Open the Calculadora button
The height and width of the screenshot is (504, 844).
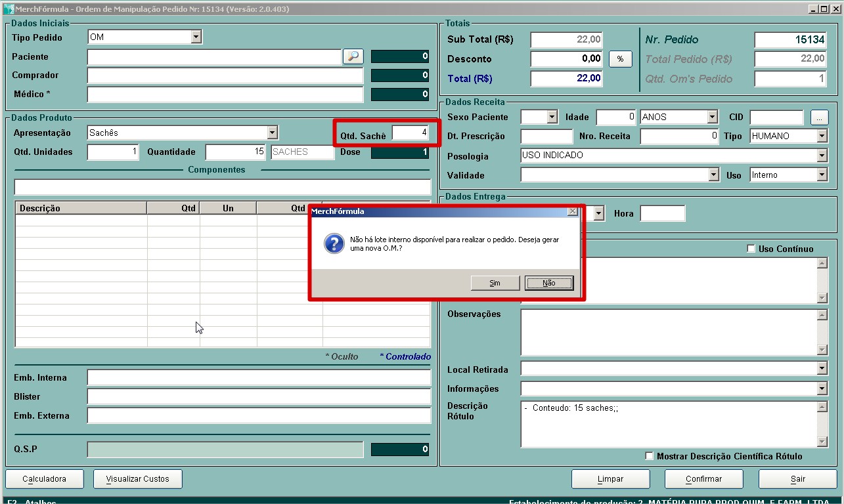(x=45, y=479)
